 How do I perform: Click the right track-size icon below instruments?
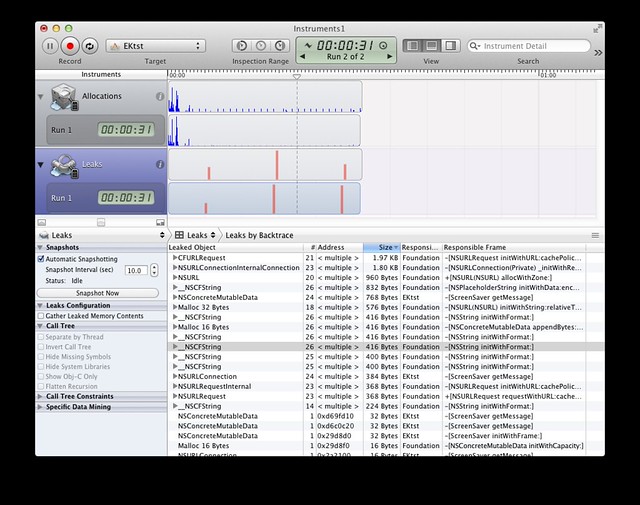point(160,222)
